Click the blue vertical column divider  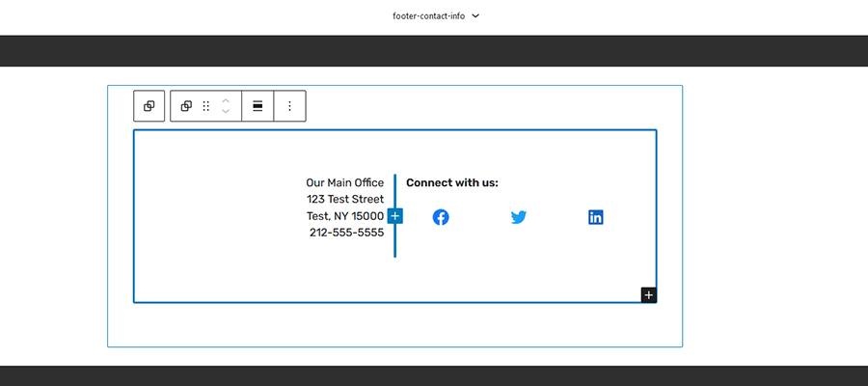395,245
